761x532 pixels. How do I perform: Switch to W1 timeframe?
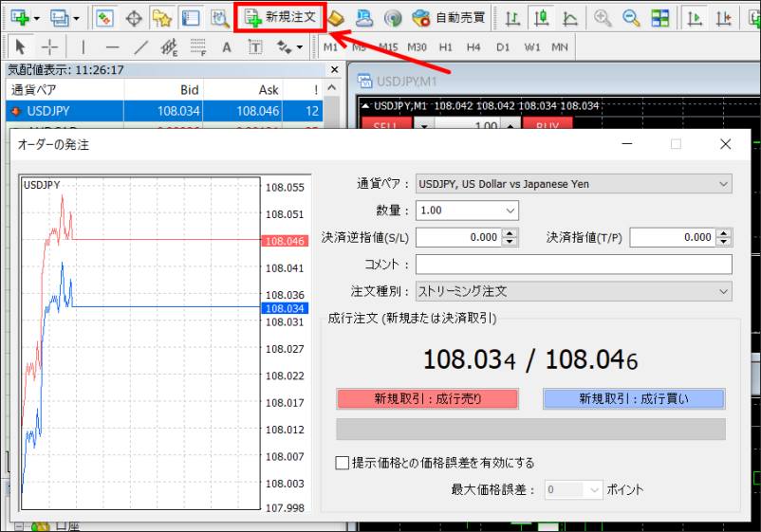click(x=532, y=47)
